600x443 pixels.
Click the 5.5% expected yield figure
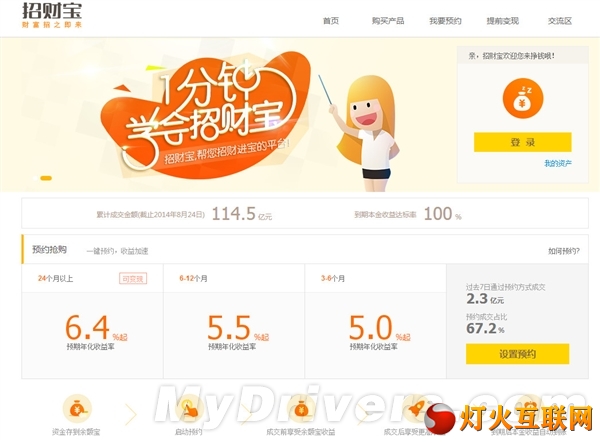coord(238,328)
